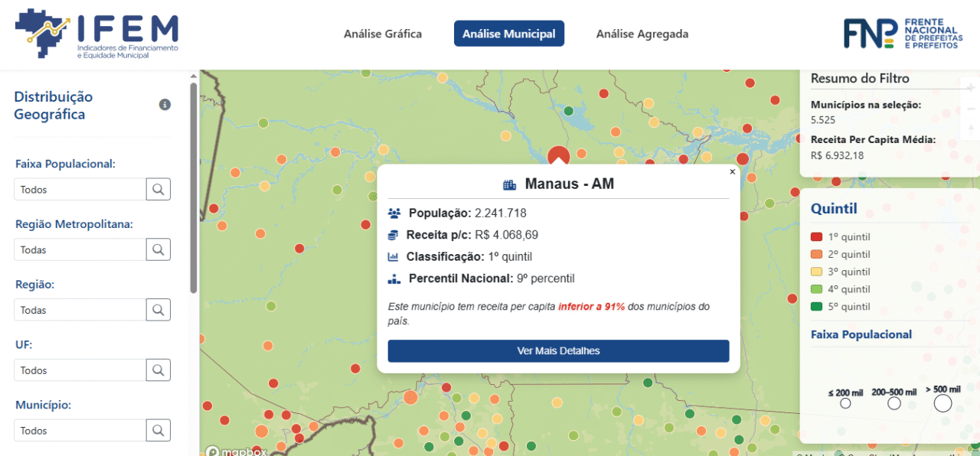
Task: Click the Faixa Populacional search icon
Action: pyautogui.click(x=158, y=189)
